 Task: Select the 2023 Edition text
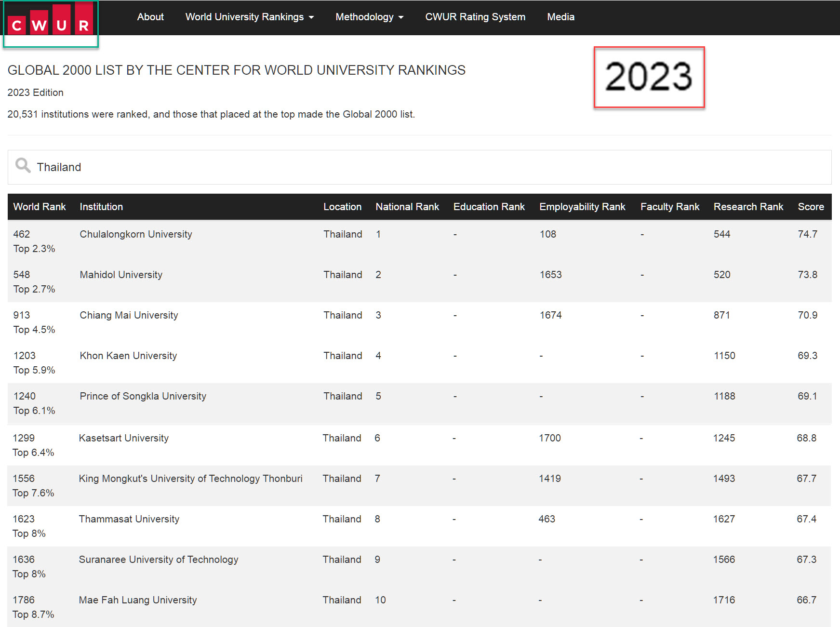35,93
